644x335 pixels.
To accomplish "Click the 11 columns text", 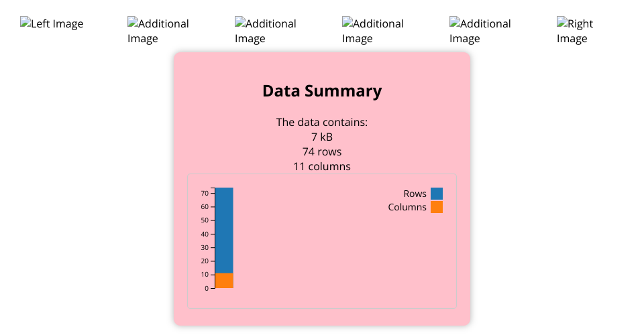I will click(322, 166).
